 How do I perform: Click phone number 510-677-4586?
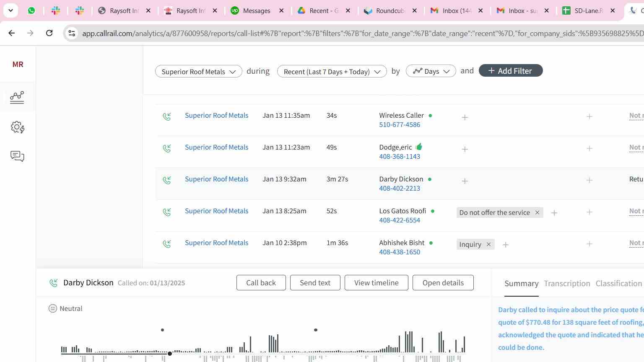point(400,124)
